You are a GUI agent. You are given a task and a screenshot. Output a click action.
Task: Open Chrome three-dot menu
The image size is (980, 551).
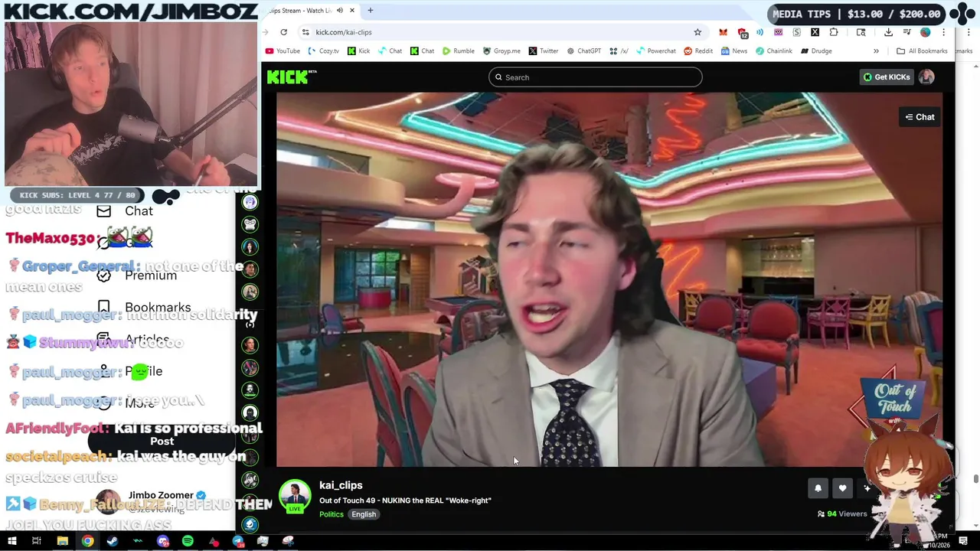[x=943, y=32]
